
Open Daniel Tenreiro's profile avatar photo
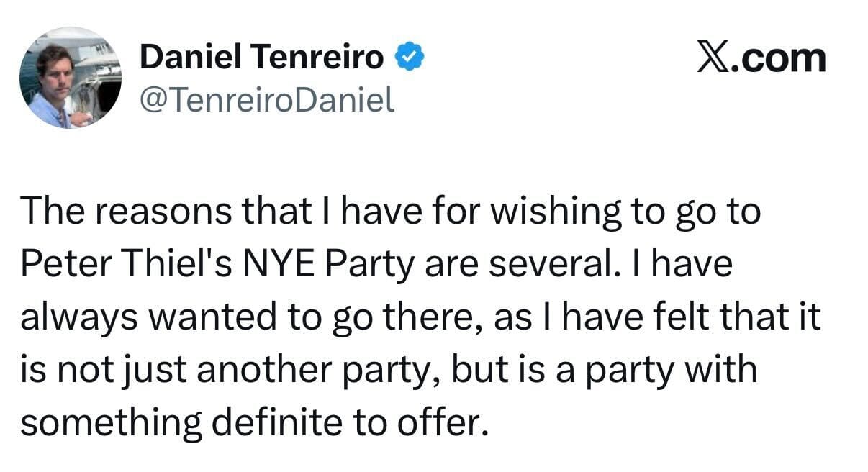coord(70,78)
